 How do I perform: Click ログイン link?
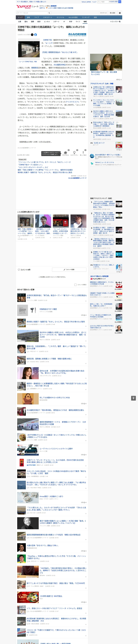pos(42,8)
